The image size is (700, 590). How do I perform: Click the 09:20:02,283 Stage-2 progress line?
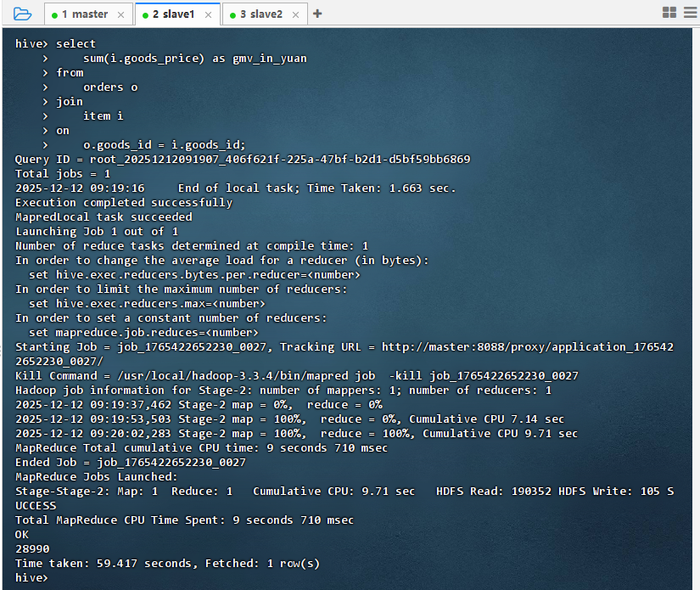pos(296,434)
